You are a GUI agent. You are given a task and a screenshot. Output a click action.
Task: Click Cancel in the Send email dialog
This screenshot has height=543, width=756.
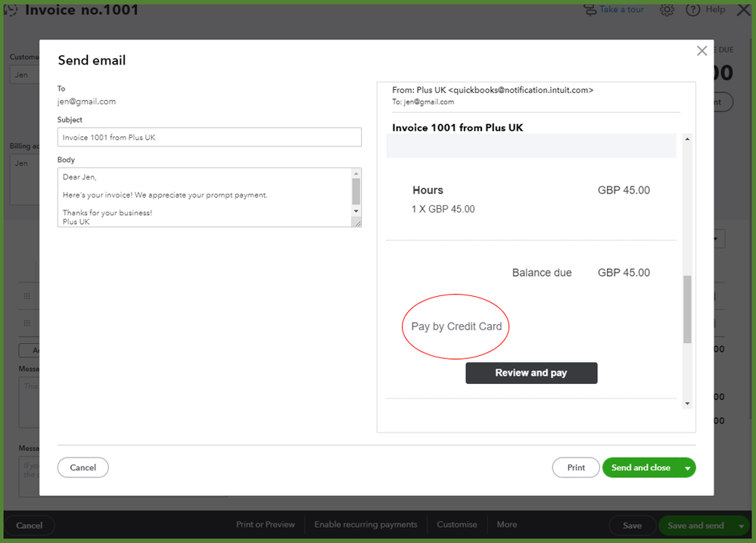point(83,467)
